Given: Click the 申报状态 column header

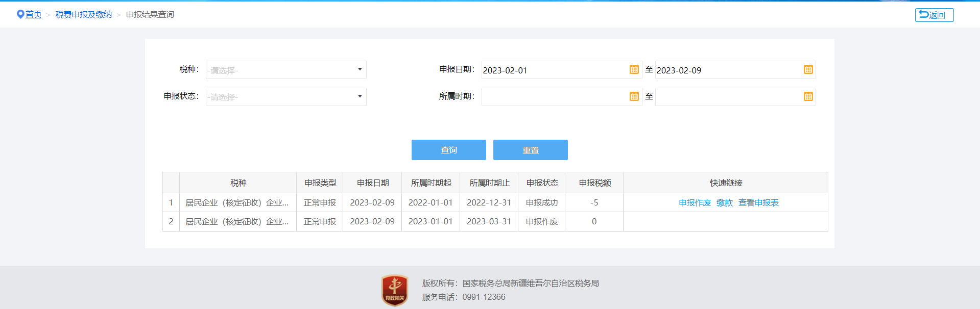Looking at the screenshot, I should coord(542,183).
